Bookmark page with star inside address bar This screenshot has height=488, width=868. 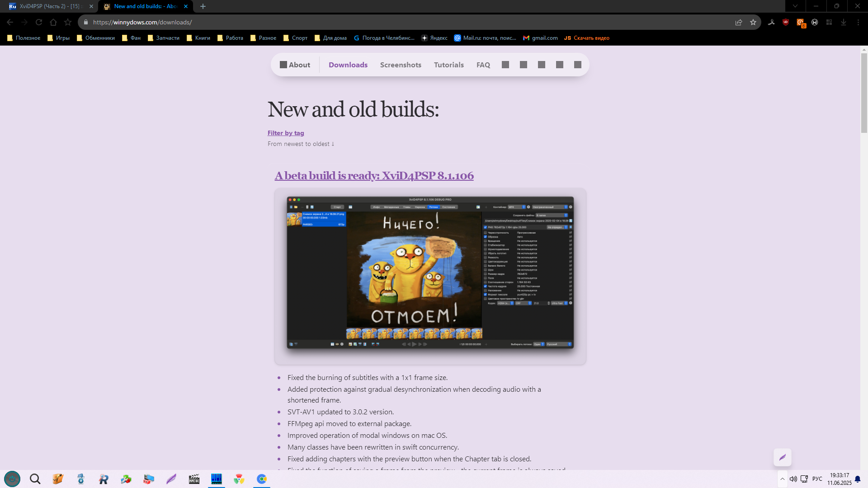[x=753, y=22]
